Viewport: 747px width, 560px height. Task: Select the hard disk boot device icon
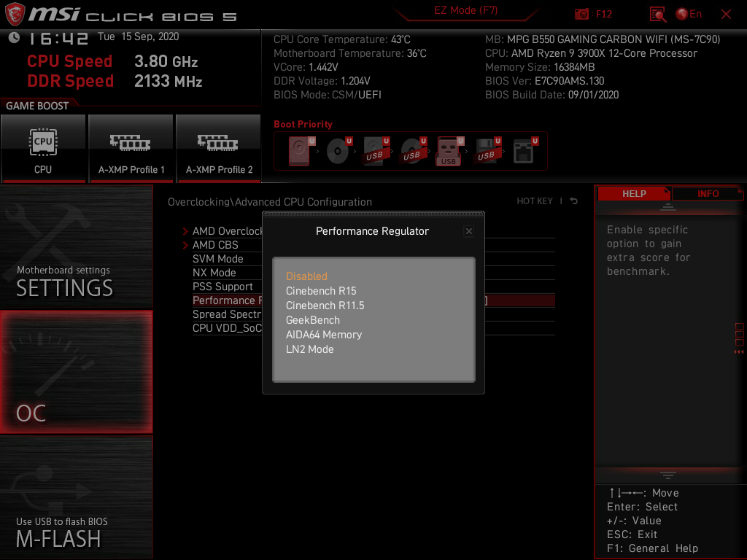click(300, 151)
